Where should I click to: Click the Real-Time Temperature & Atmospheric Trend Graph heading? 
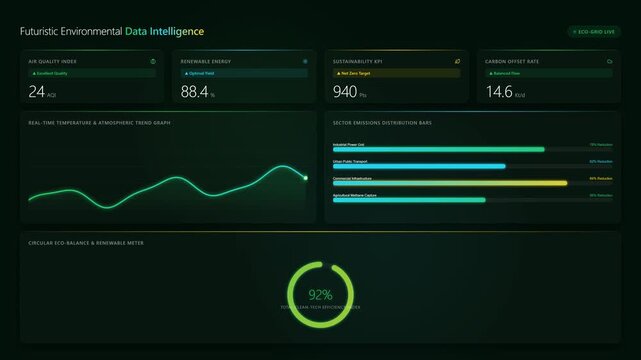[x=99, y=123]
